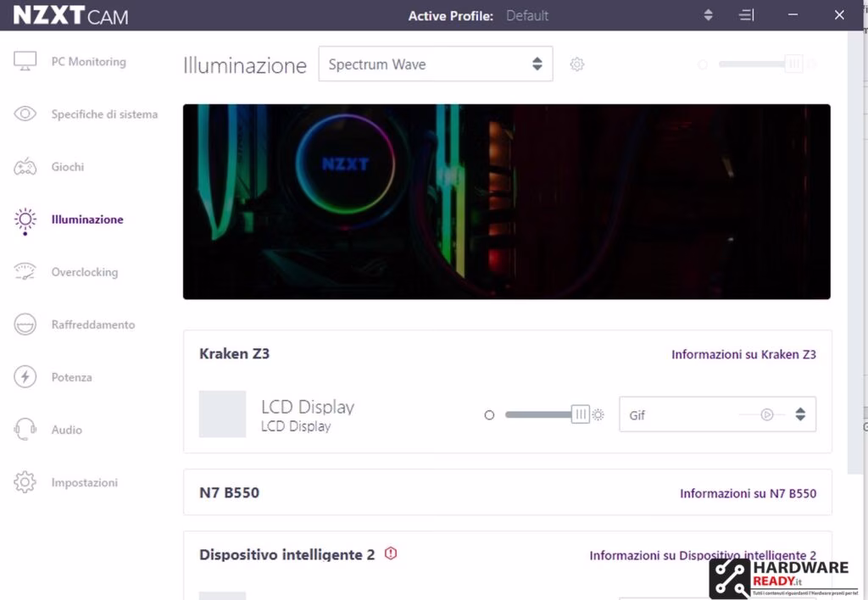Minimize the NZXT CAM window

[x=793, y=15]
